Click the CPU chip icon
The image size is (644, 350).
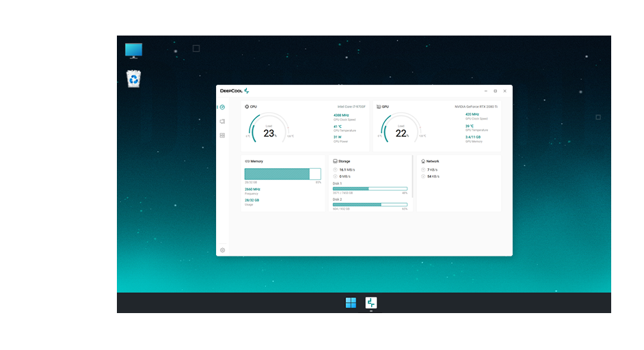[247, 107]
